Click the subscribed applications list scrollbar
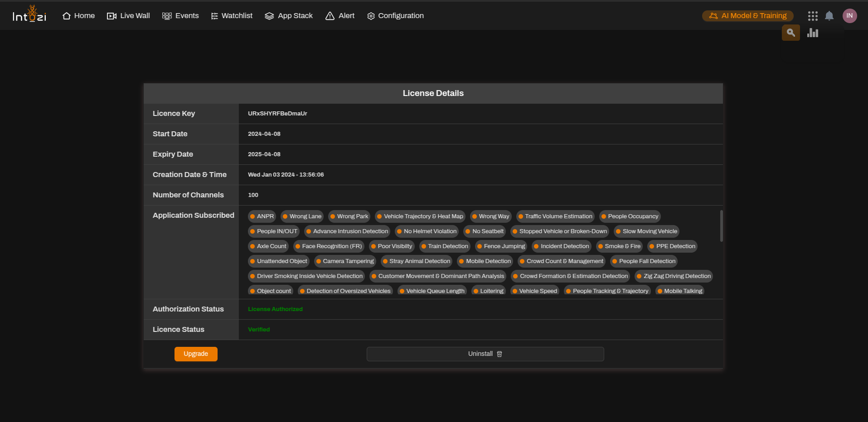The width and height of the screenshot is (868, 422). click(x=721, y=226)
